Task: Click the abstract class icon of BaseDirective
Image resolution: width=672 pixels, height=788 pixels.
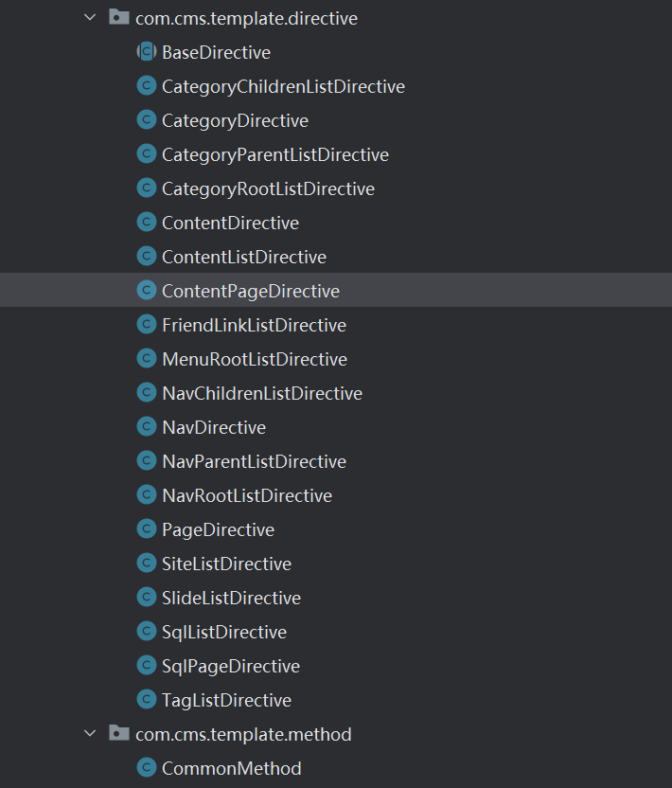Action: point(147,51)
